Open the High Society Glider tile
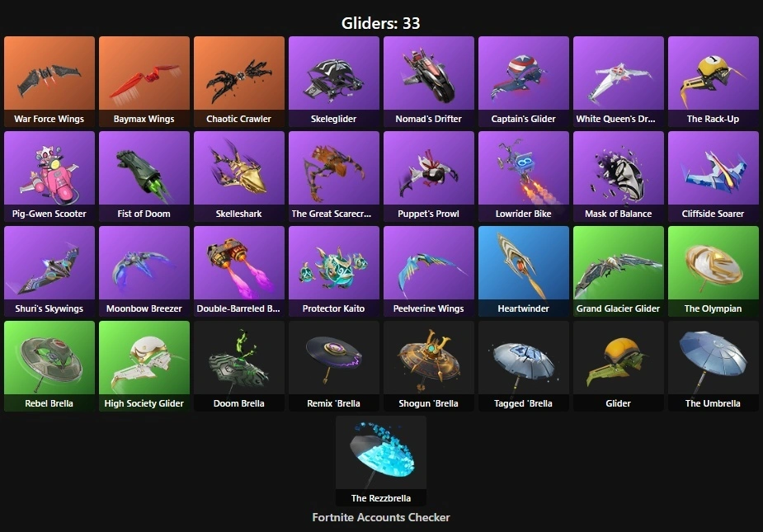The width and height of the screenshot is (763, 532). pos(144,366)
